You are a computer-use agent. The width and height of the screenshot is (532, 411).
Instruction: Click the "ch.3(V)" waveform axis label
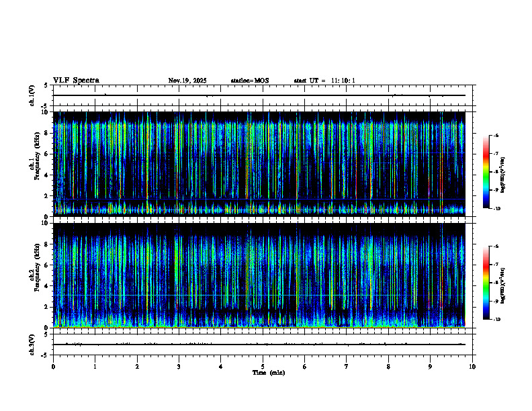[x=32, y=345]
